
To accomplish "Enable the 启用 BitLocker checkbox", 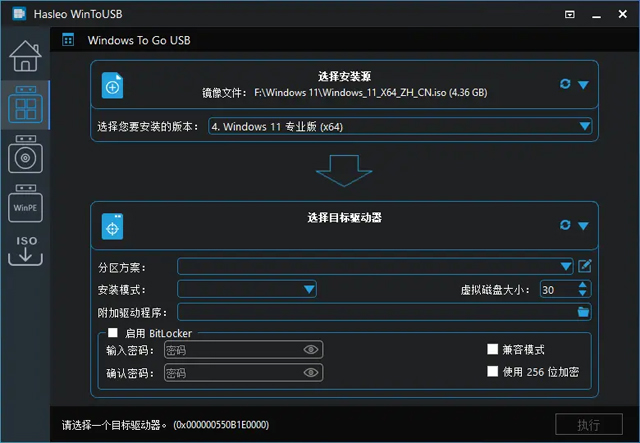I will pos(113,332).
